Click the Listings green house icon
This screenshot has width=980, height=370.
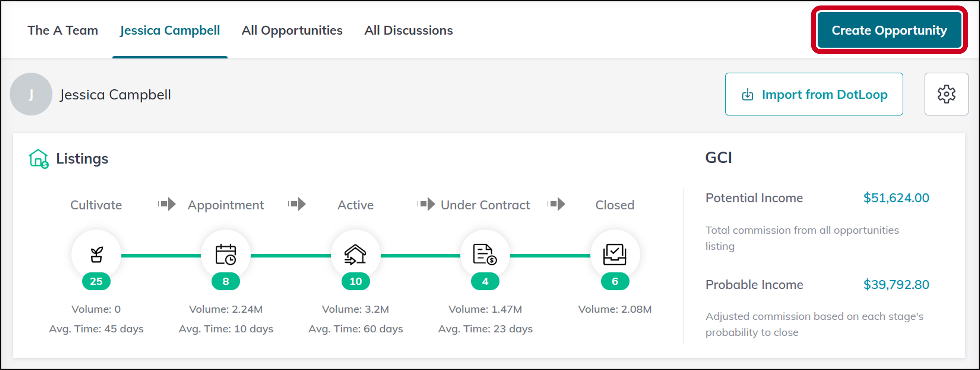pos(38,159)
